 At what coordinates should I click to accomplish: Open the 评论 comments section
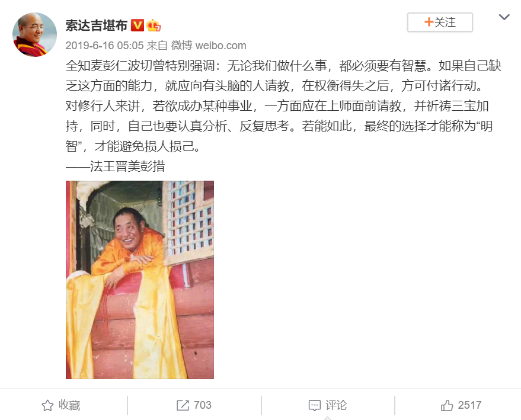tap(336, 405)
